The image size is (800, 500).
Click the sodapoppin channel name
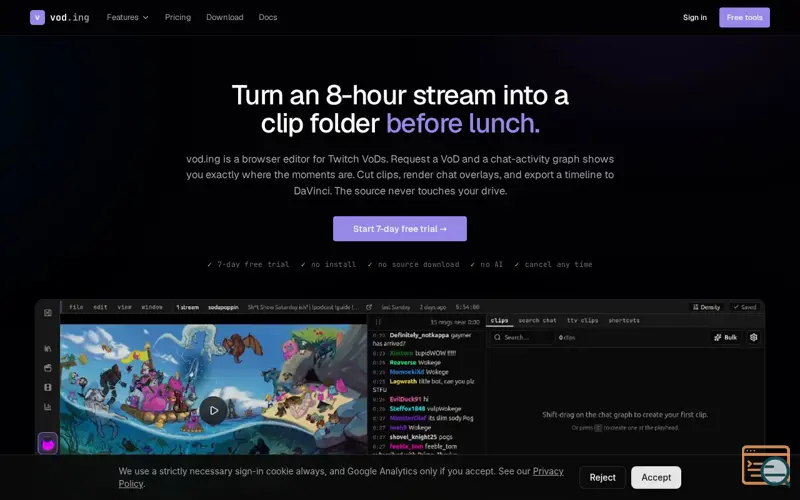[x=223, y=307]
